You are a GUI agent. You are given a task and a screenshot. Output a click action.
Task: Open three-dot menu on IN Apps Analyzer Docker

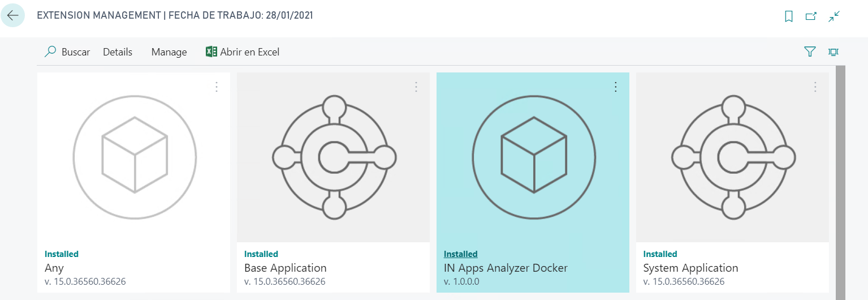click(616, 87)
